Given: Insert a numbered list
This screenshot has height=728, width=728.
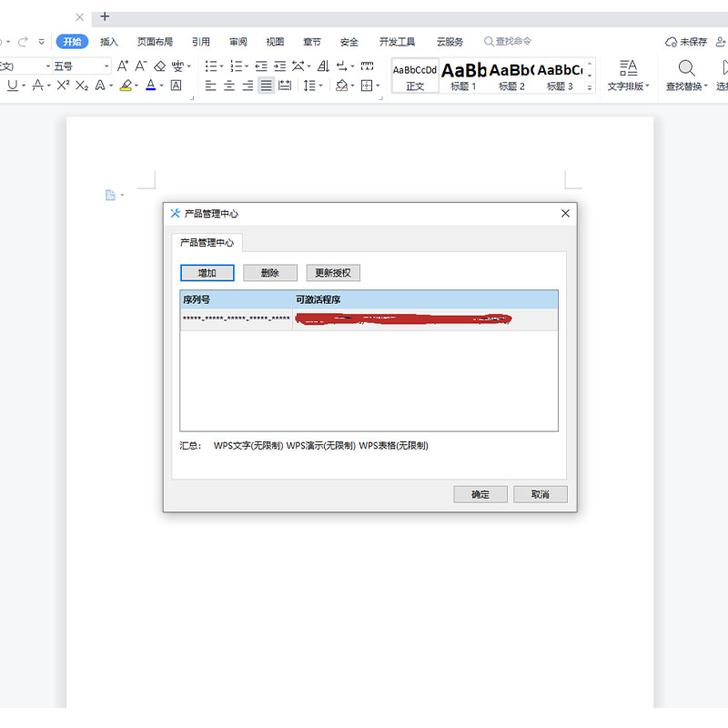Looking at the screenshot, I should [237, 66].
